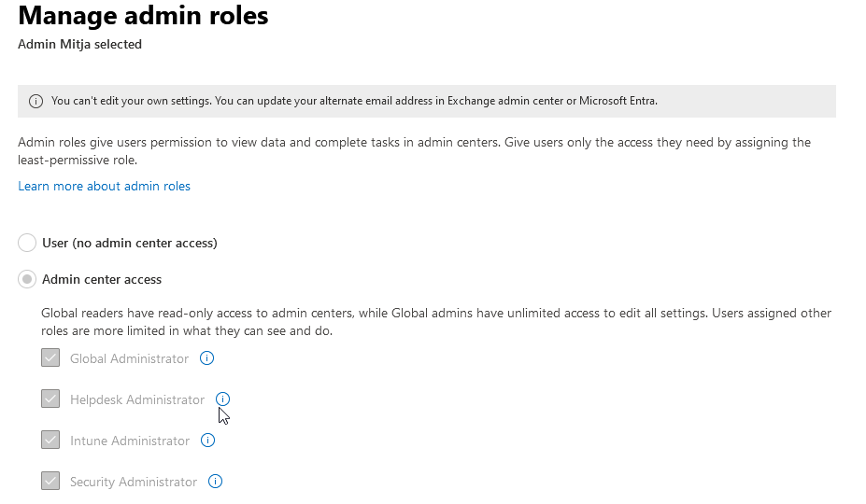
Task: Open the Helpdesk Administrator info icon
Action: (x=222, y=399)
